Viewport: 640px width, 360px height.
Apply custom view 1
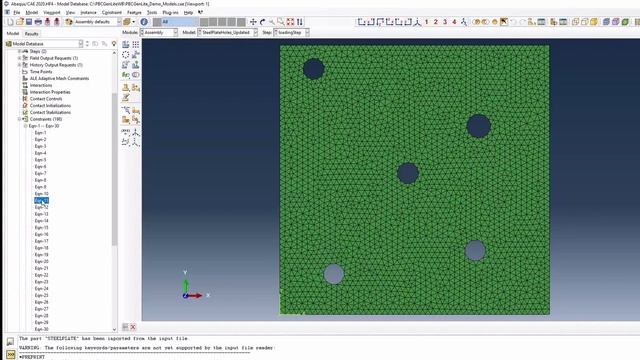[427, 22]
